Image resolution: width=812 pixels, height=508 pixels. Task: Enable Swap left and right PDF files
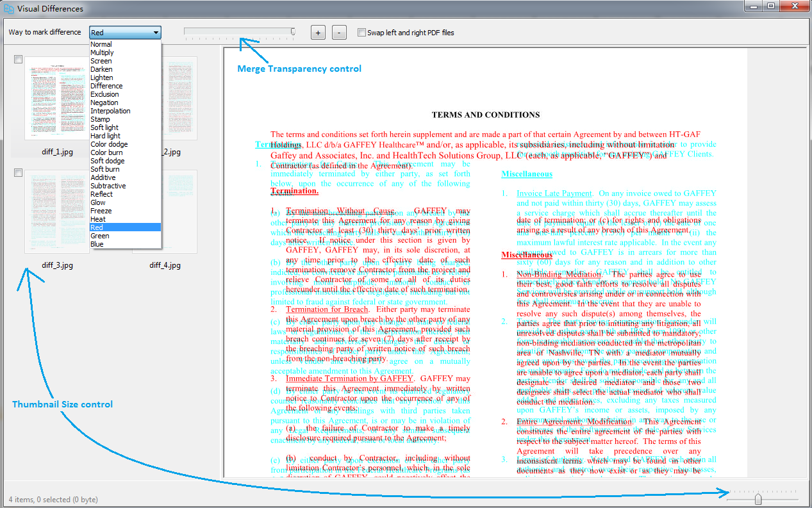coord(361,33)
